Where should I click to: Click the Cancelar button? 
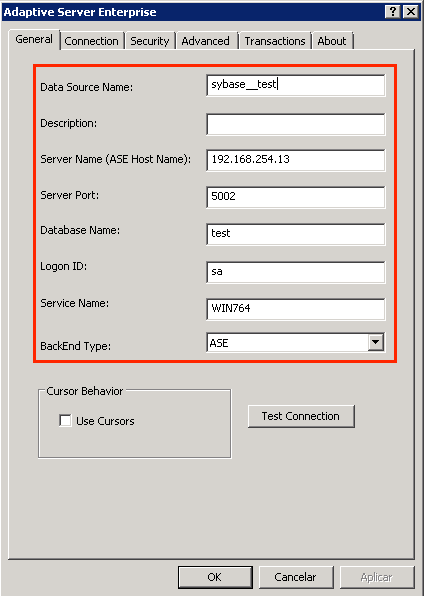pyautogui.click(x=295, y=577)
